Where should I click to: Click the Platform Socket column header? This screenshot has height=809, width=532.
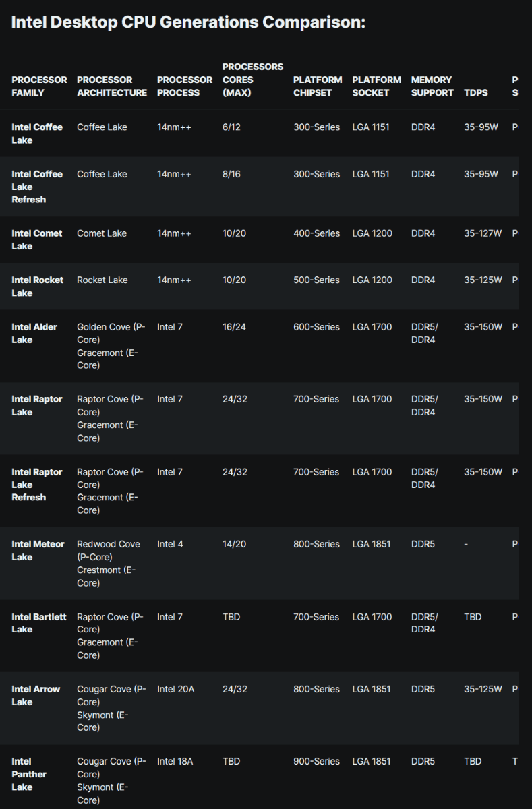pyautogui.click(x=376, y=86)
